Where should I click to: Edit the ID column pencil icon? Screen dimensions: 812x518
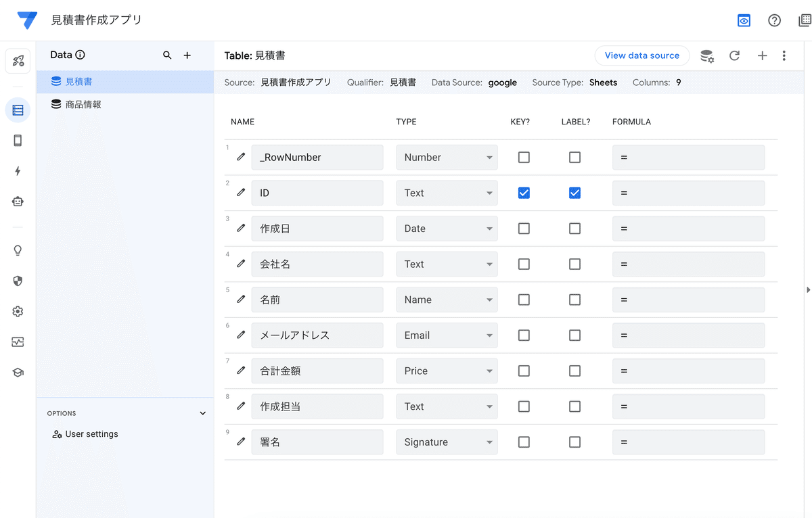241,193
